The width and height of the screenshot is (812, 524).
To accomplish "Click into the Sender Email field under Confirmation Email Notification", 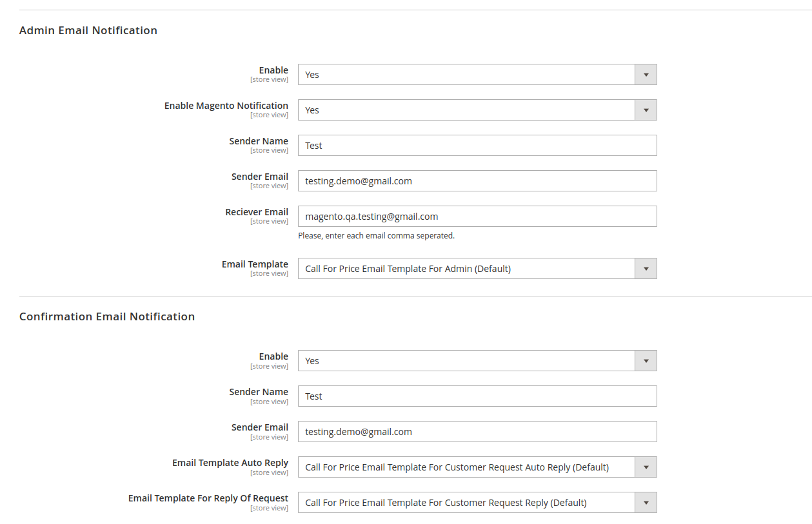I will coord(477,431).
